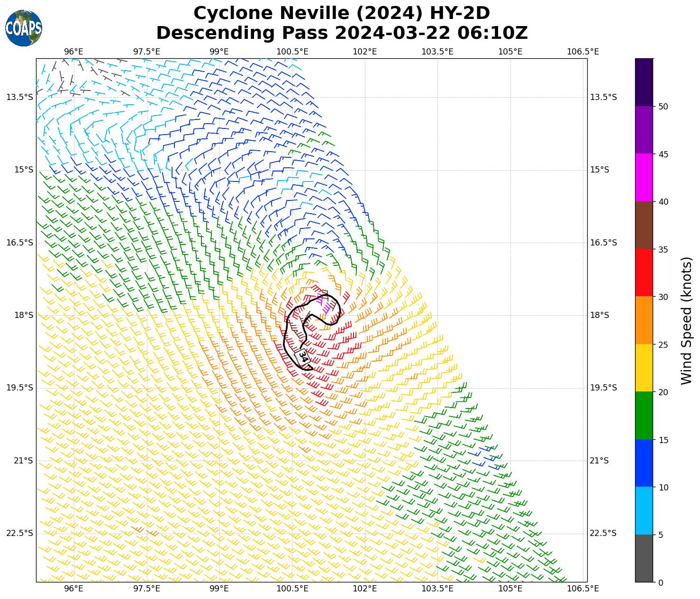Image resolution: width=700 pixels, height=599 pixels.
Task: Click the Wind Speed (knots) colorbar label
Action: pyautogui.click(x=686, y=320)
